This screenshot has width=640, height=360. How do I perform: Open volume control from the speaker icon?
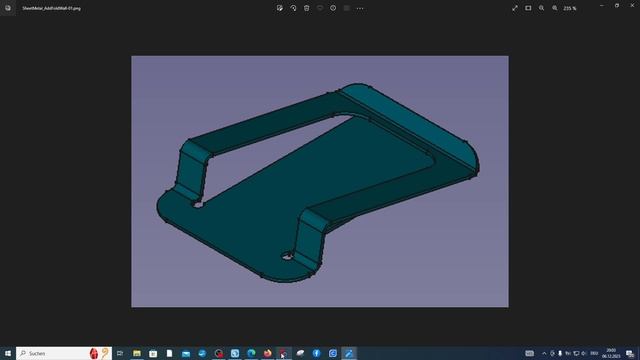pyautogui.click(x=584, y=353)
